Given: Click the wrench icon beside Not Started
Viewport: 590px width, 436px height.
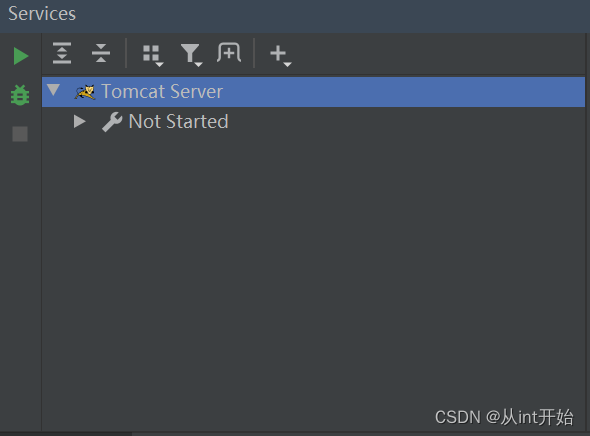Looking at the screenshot, I should coord(112,122).
